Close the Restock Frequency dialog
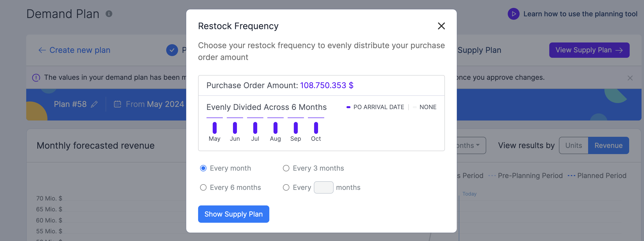Screen dimensions: 644x241 [441, 26]
